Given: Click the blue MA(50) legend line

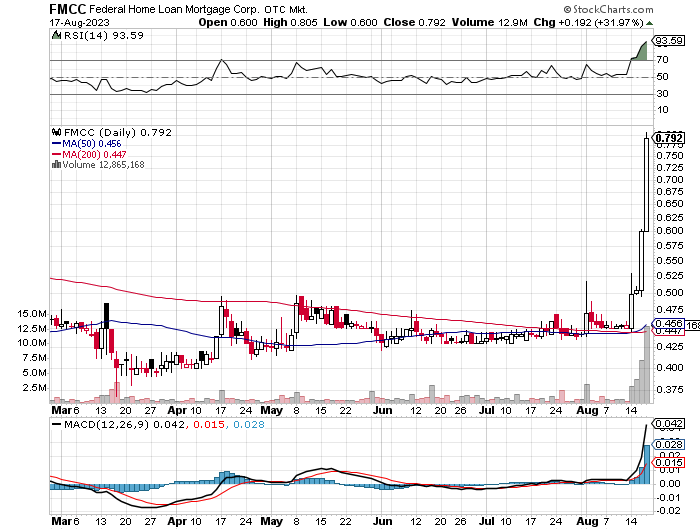Looking at the screenshot, I should pyautogui.click(x=57, y=144).
